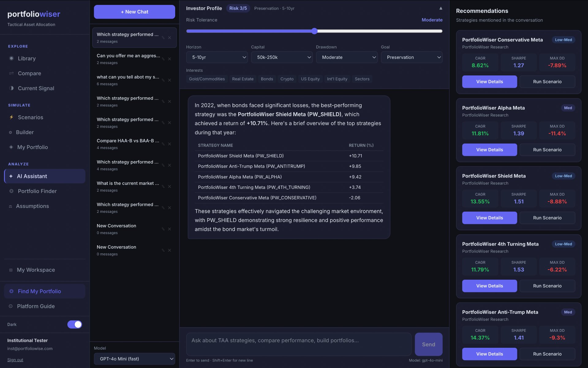Viewport: 588px width, 368px height.
Task: Open the Model selection dropdown
Action: point(134,359)
